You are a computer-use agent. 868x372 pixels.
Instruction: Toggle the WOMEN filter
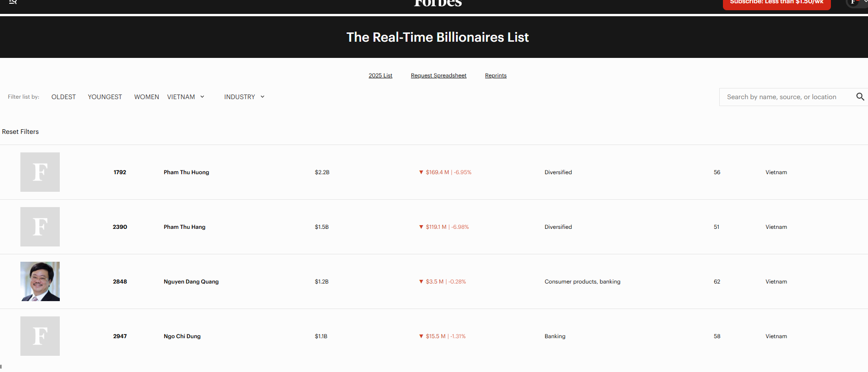pos(146,97)
